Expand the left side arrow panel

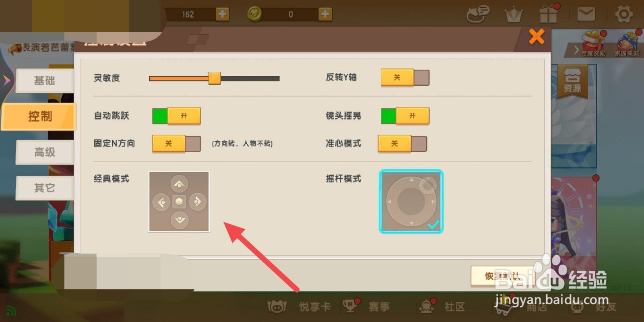(x=6, y=80)
